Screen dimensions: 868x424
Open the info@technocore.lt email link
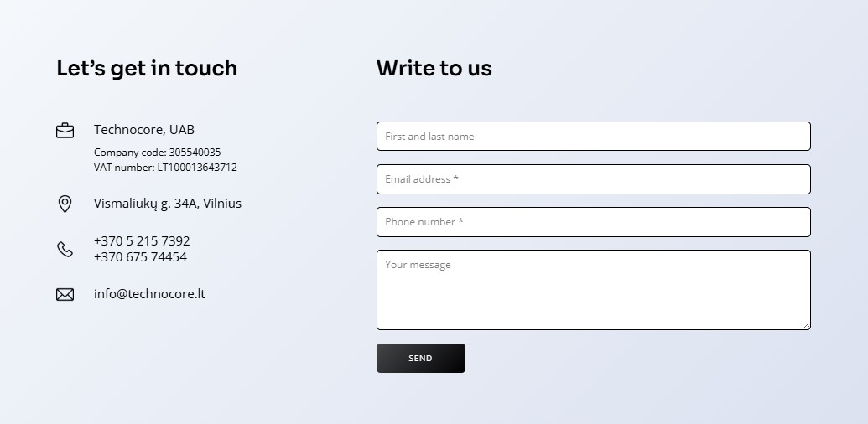coord(149,294)
